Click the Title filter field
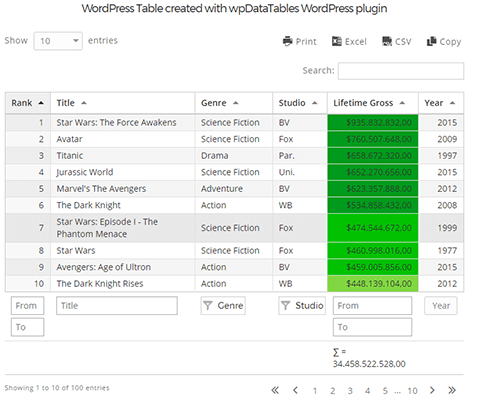480x400 pixels. point(117,305)
